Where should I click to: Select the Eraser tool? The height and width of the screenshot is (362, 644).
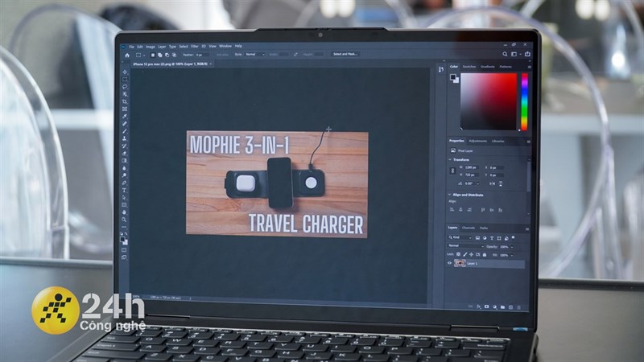(125, 153)
